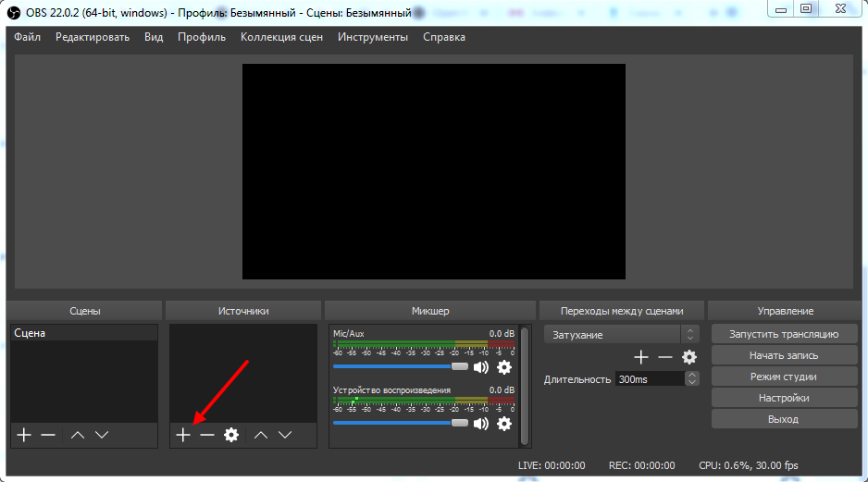Open source properties gear icon

pyautogui.click(x=231, y=434)
